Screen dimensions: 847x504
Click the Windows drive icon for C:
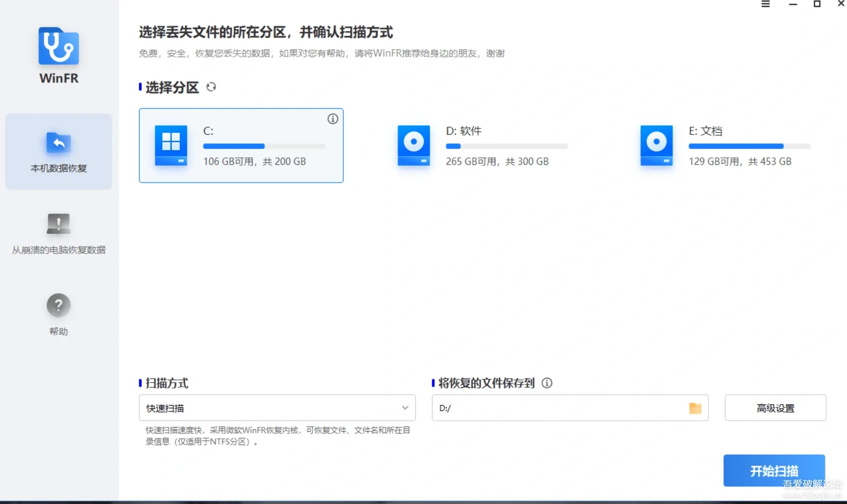171,146
